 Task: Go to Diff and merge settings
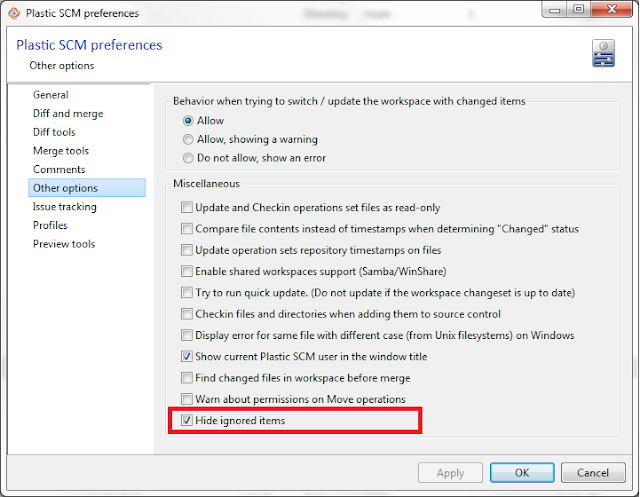68,113
